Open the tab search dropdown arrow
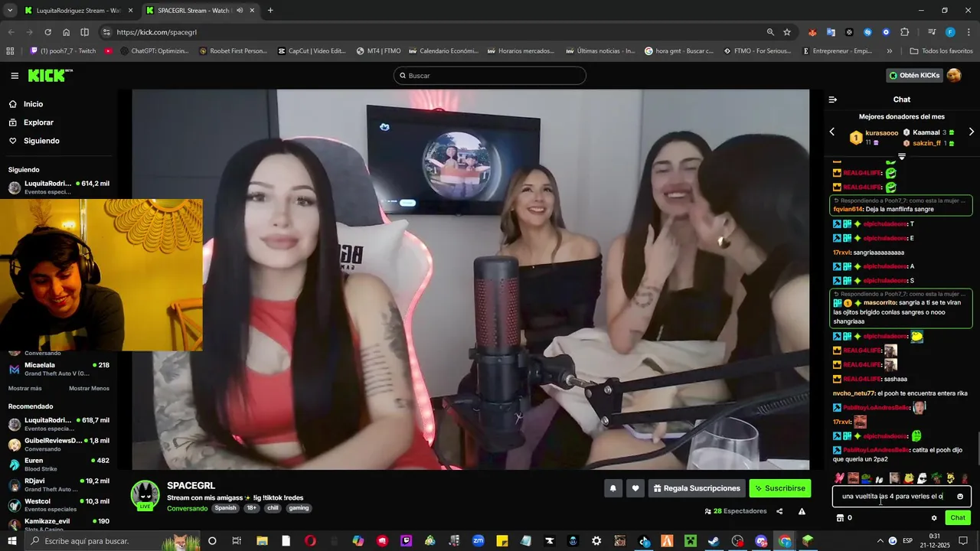This screenshot has width=980, height=551. tap(10, 11)
